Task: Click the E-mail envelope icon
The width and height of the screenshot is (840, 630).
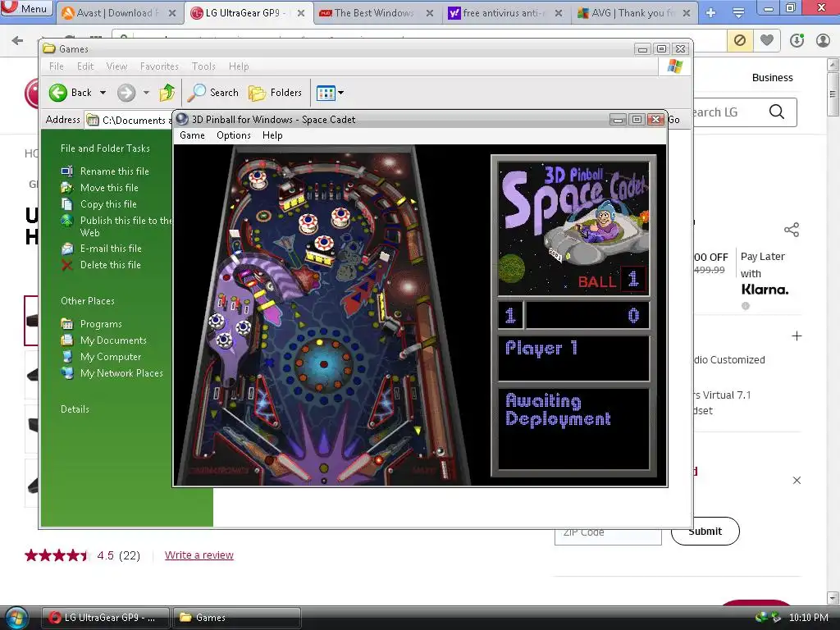Action: pos(67,249)
